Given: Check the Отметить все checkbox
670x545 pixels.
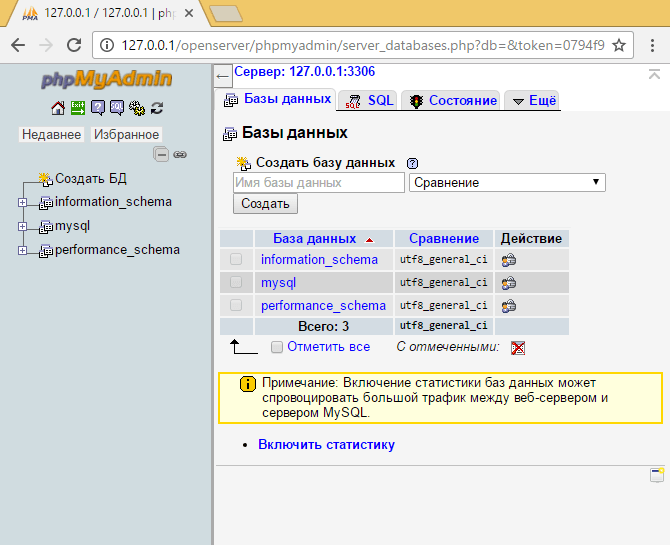Looking at the screenshot, I should point(277,347).
